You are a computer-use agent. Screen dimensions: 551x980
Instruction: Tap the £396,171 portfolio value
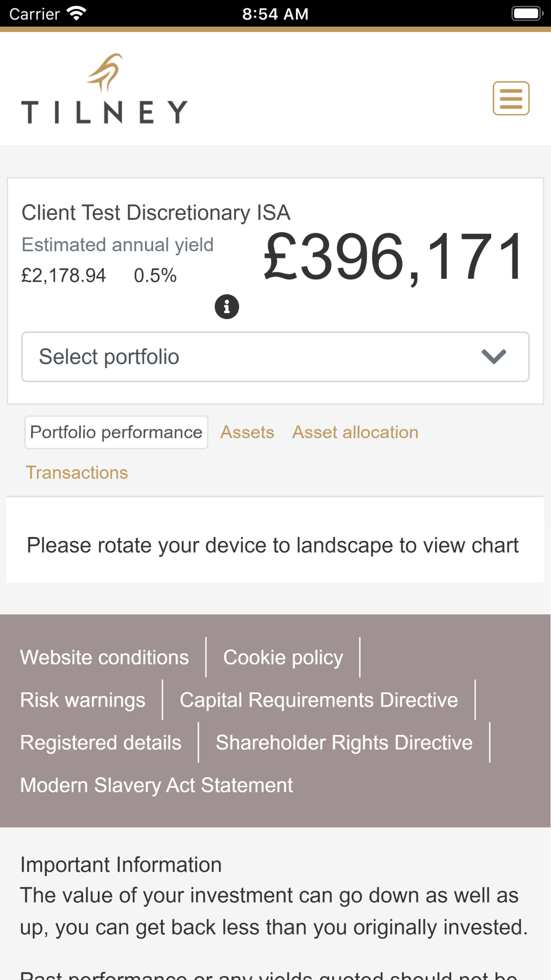393,257
